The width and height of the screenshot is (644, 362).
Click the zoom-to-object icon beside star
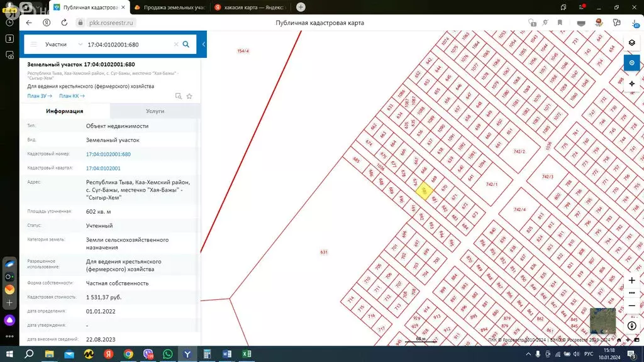[x=178, y=96]
